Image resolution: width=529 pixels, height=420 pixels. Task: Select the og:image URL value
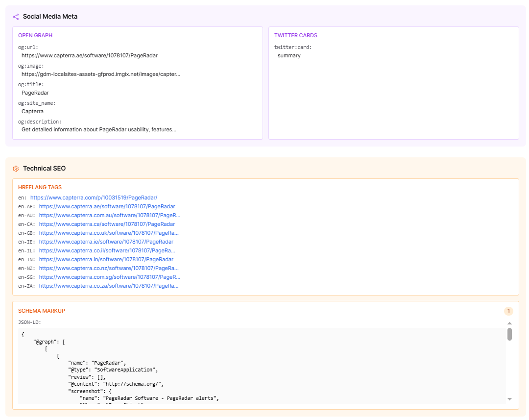click(x=101, y=74)
